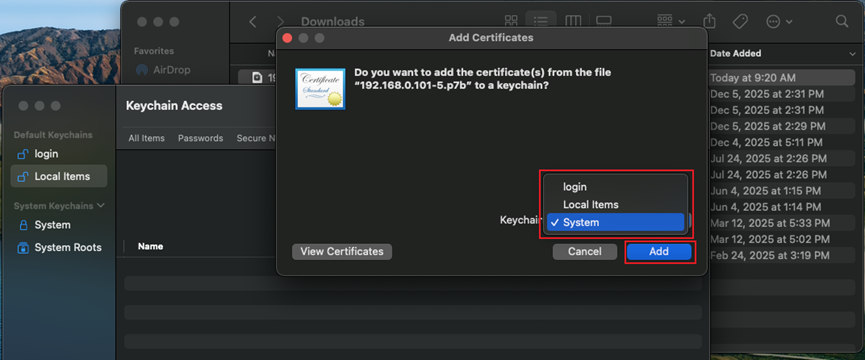The height and width of the screenshot is (360, 865).
Task: Open AirDrop in Finder sidebar
Action: tap(163, 70)
